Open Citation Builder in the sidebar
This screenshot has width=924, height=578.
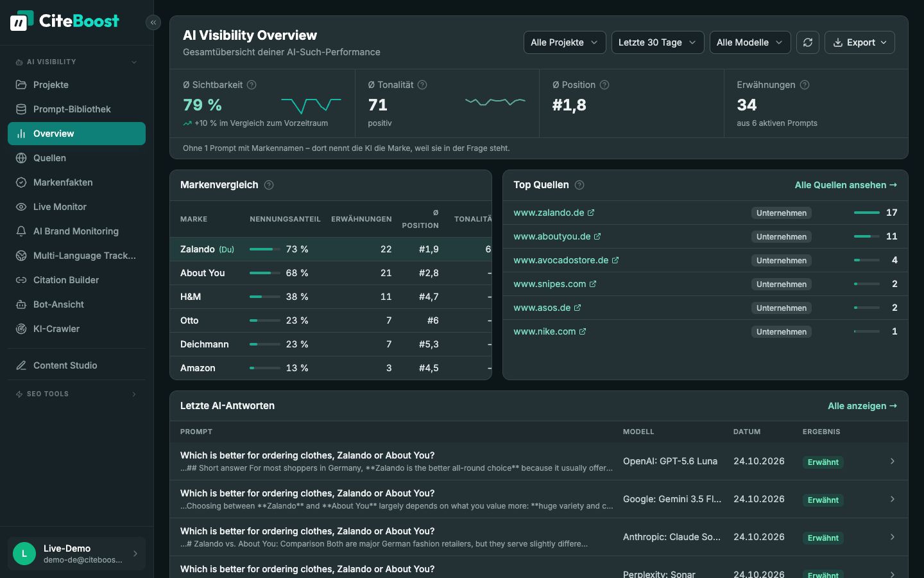[76, 280]
